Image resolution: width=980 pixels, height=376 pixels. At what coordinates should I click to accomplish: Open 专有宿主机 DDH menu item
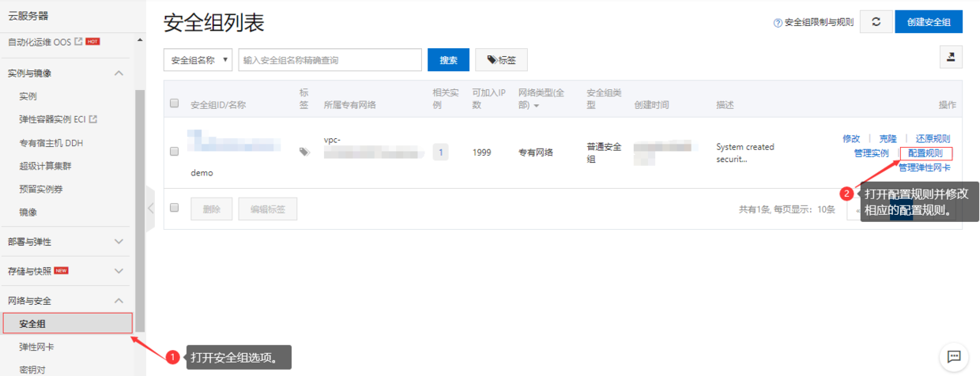coord(51,143)
